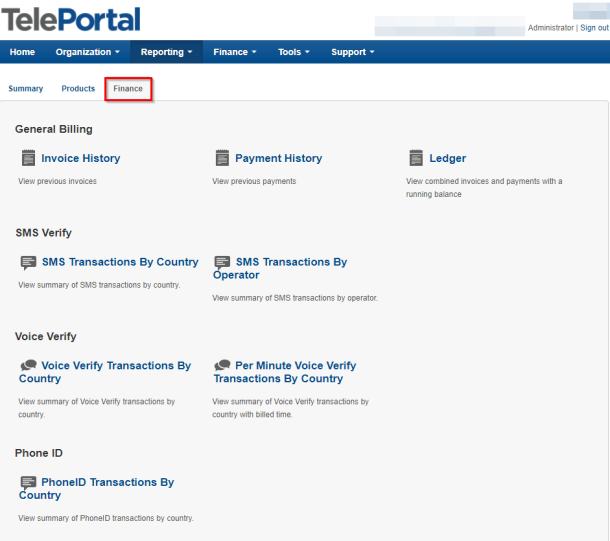Screen dimensions: 610x541
Task: Expand the Reporting dropdown menu
Action: pyautogui.click(x=166, y=52)
